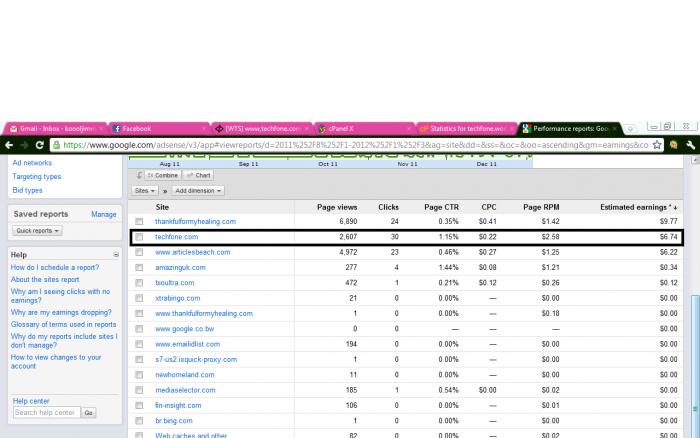Open the Quick reports dropdown
The width and height of the screenshot is (700, 438).
click(x=37, y=231)
